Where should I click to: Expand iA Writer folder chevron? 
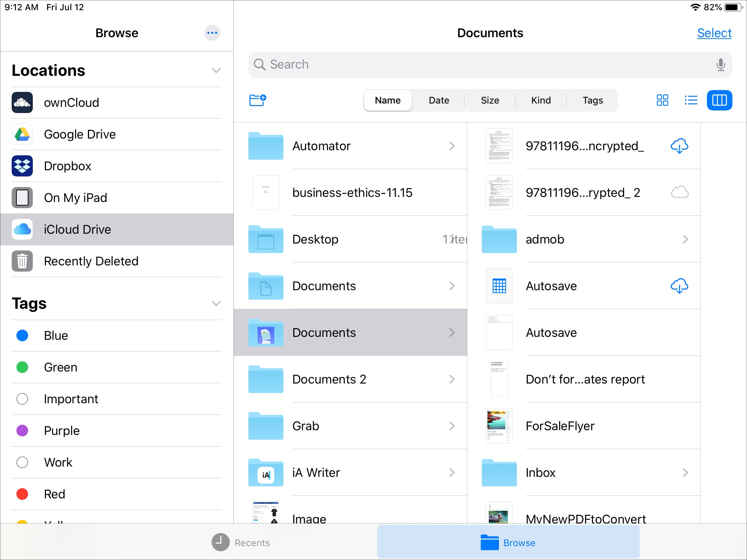click(x=452, y=472)
